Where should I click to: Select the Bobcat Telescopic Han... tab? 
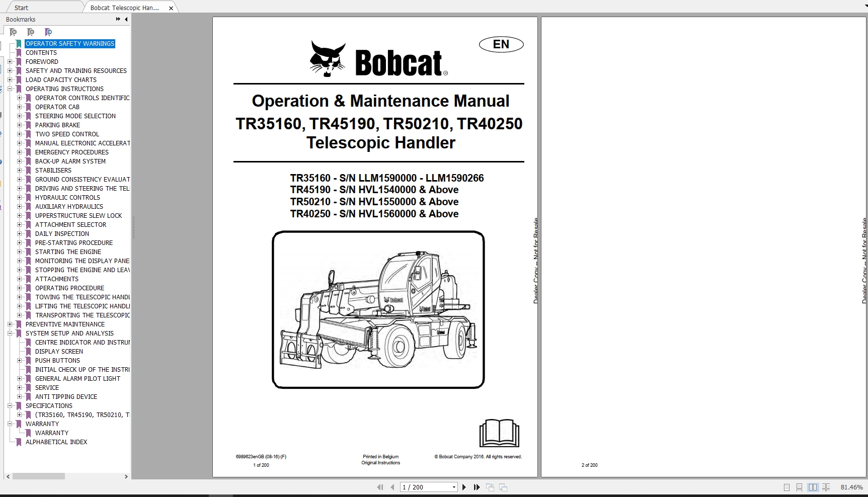125,8
